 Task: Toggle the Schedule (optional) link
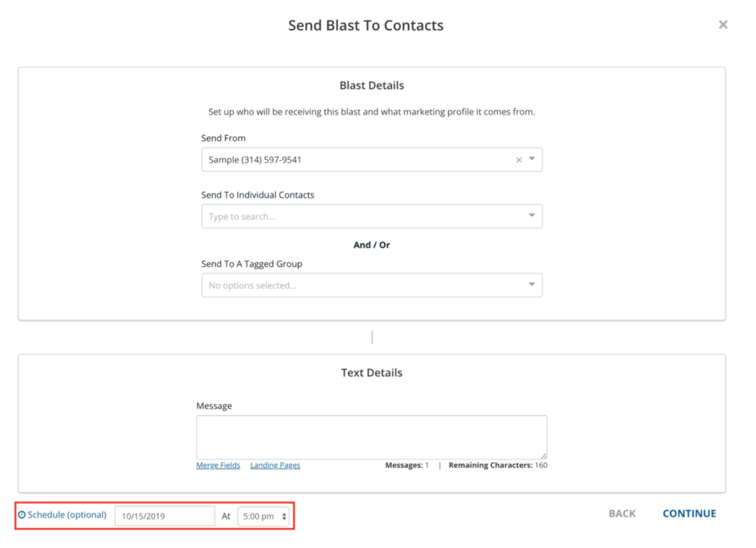pos(67,515)
